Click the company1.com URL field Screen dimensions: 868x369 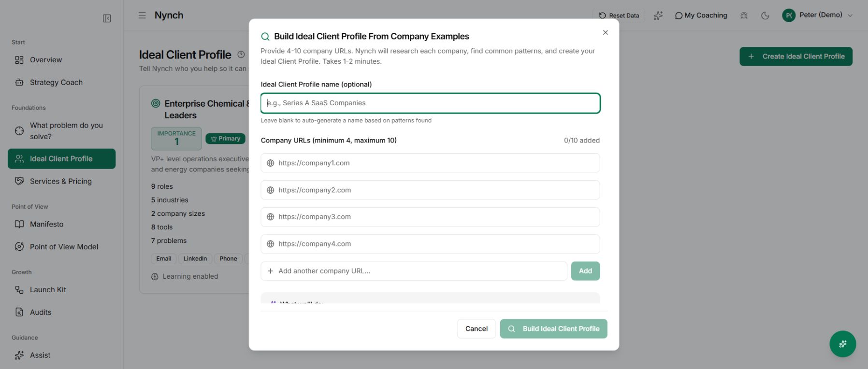(430, 163)
